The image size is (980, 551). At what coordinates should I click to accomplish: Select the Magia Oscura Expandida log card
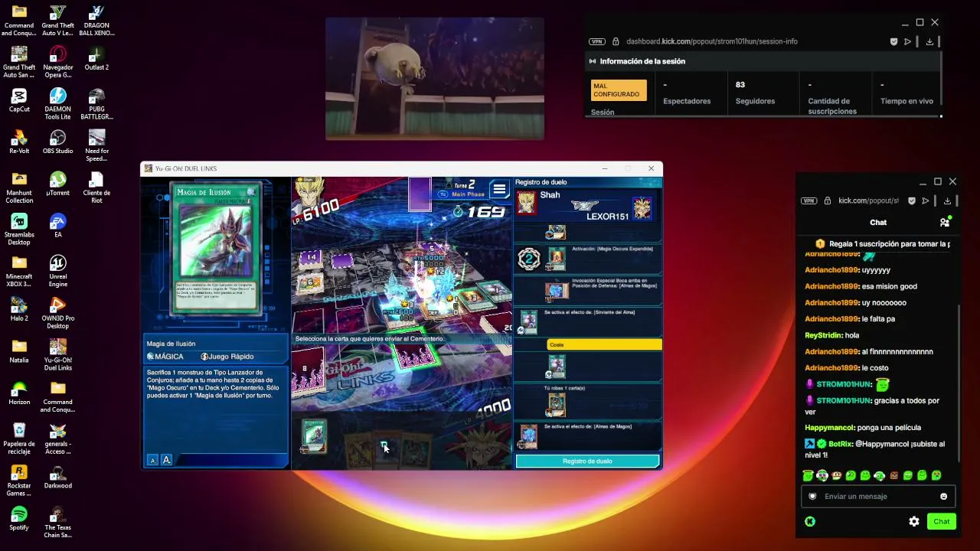(557, 259)
